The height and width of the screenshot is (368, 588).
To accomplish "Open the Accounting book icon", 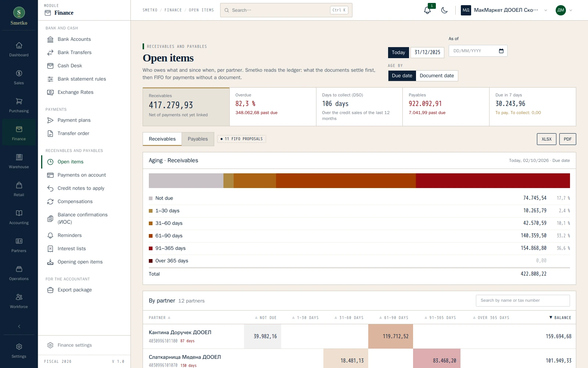I will coord(19,213).
